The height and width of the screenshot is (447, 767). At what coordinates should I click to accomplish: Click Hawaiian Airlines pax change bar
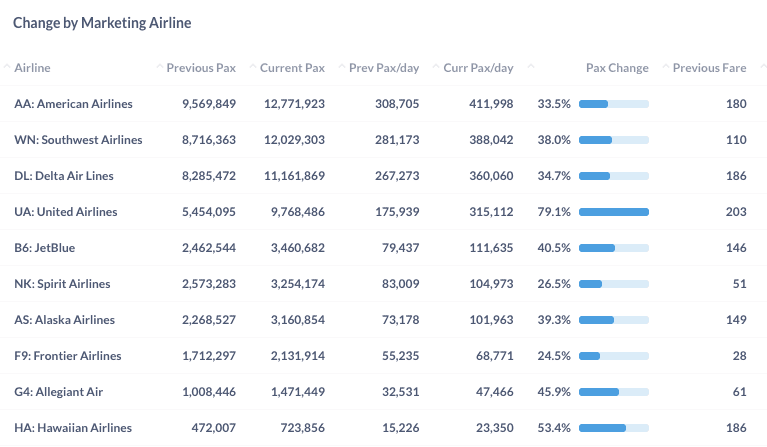(x=614, y=428)
